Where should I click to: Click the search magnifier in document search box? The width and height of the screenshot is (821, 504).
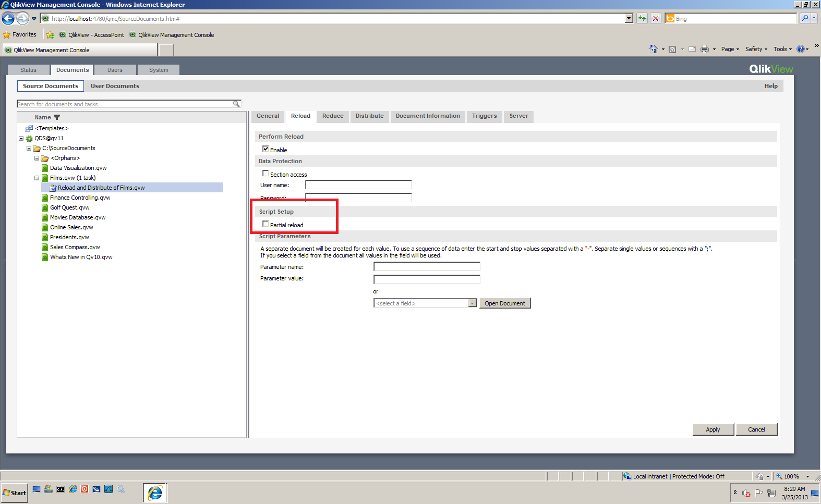[236, 104]
